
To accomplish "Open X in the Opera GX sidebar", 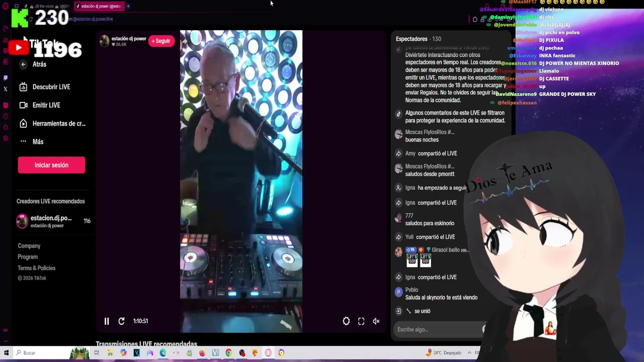I will [5, 89].
